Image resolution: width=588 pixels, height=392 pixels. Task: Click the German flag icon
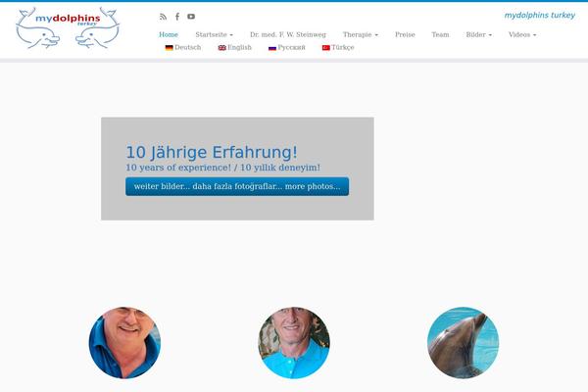170,48
